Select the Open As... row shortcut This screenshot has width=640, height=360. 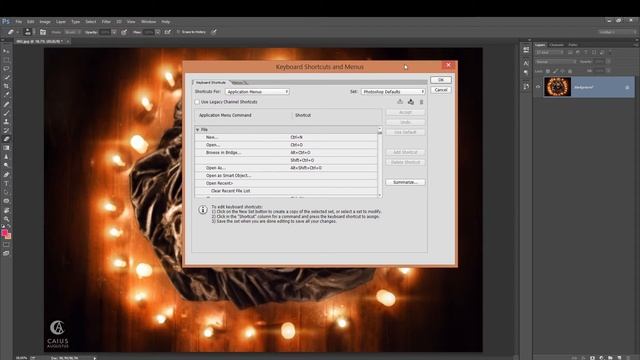(x=306, y=168)
